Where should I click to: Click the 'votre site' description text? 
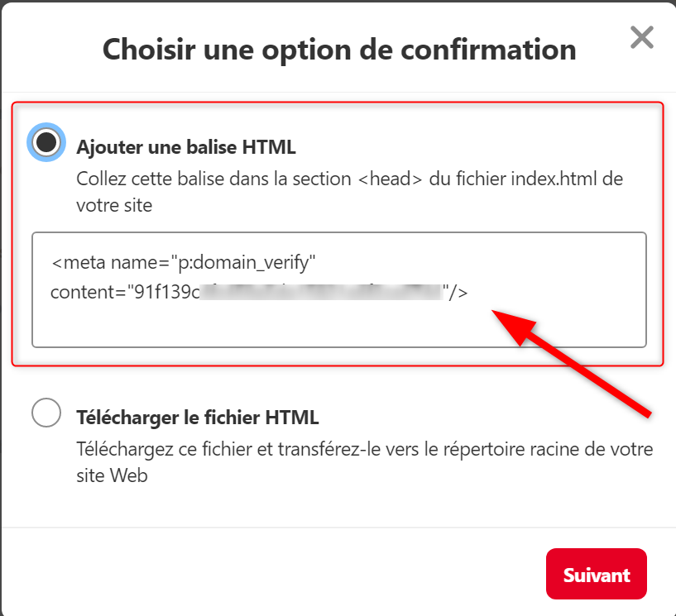114,206
